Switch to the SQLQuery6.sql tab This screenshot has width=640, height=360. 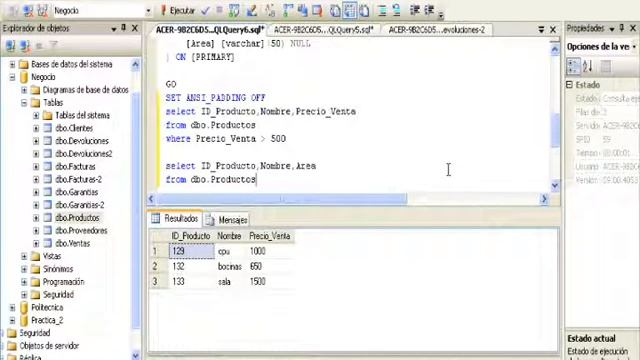coord(210,30)
